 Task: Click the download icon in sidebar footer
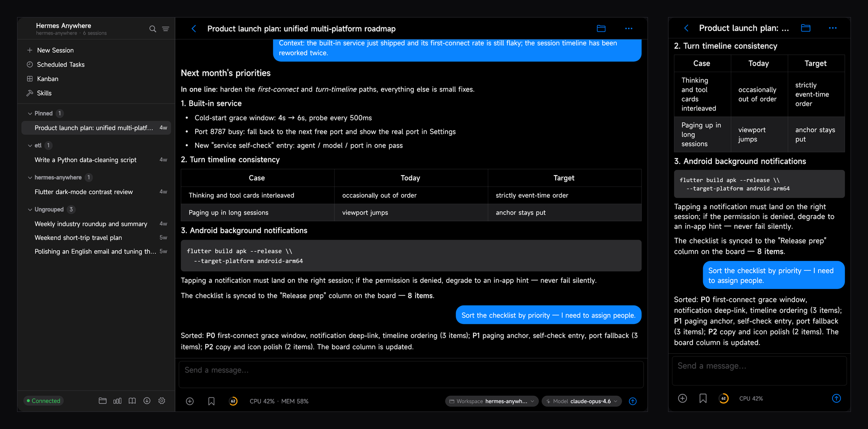tap(147, 401)
